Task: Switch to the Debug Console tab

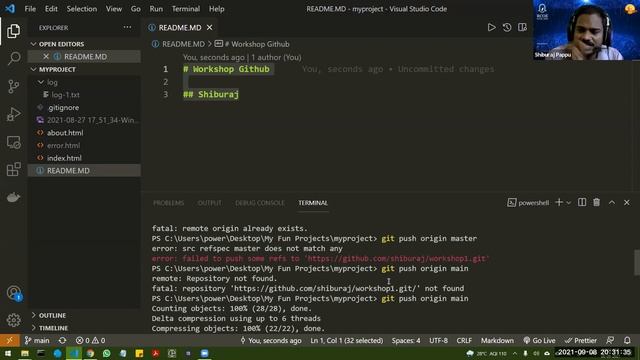Action: click(x=260, y=203)
